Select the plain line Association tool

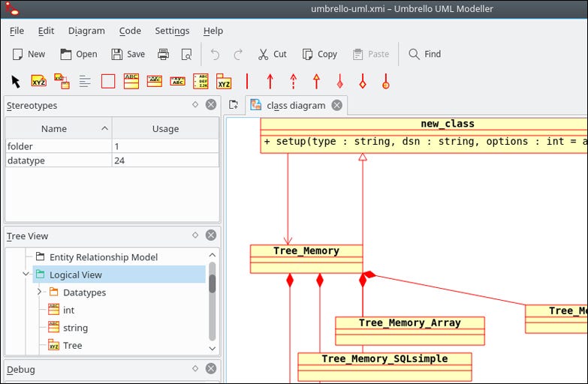[x=247, y=81]
